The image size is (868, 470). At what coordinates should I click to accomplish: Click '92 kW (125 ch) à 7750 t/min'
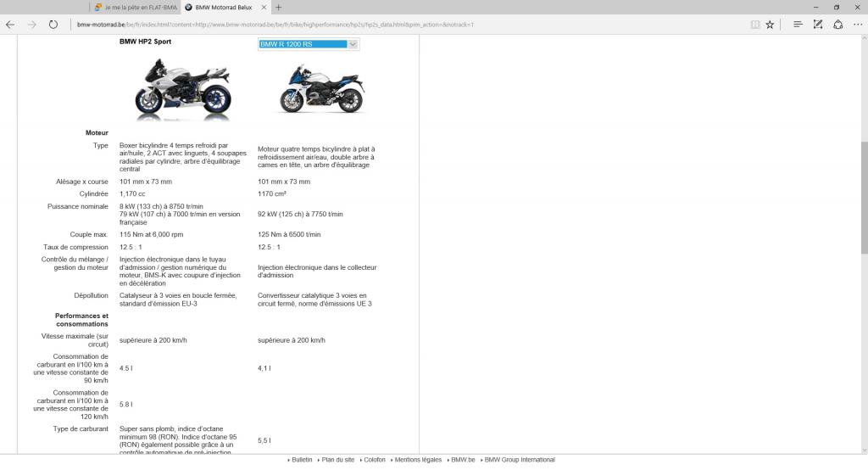click(300, 214)
